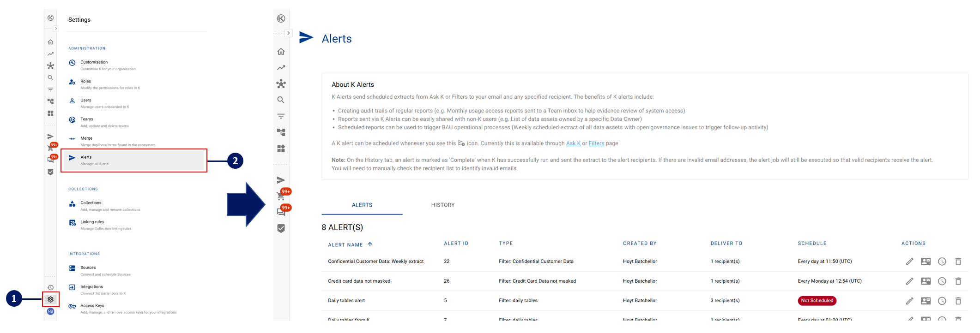980x333 pixels.
Task: Open schedule clock for Daily tables alert
Action: point(942,301)
